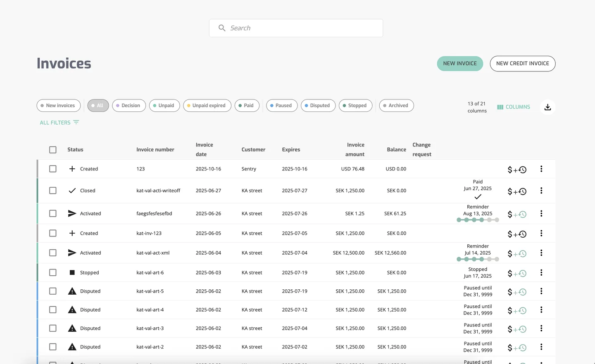Filter by Unpaid expired
The image size is (595, 364).
pyautogui.click(x=207, y=106)
